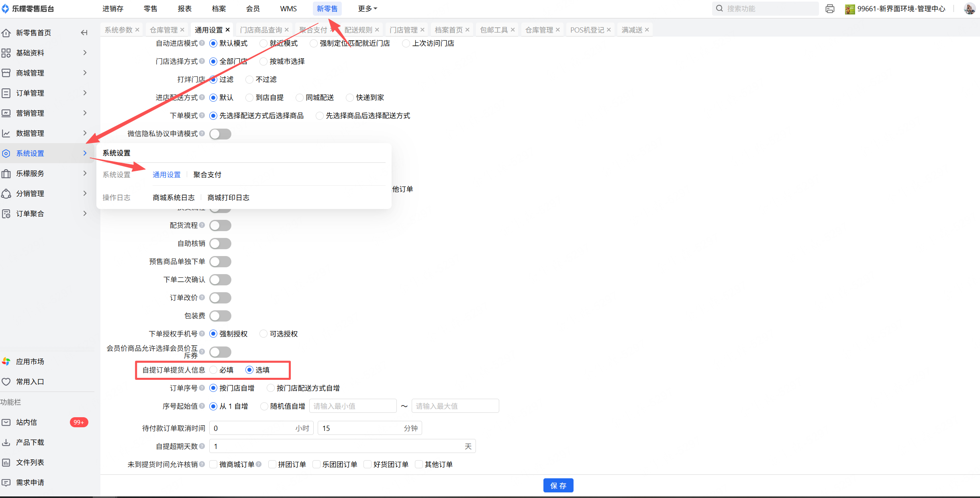Toggle the 自助核销 switch
This screenshot has height=498, width=980.
[220, 243]
